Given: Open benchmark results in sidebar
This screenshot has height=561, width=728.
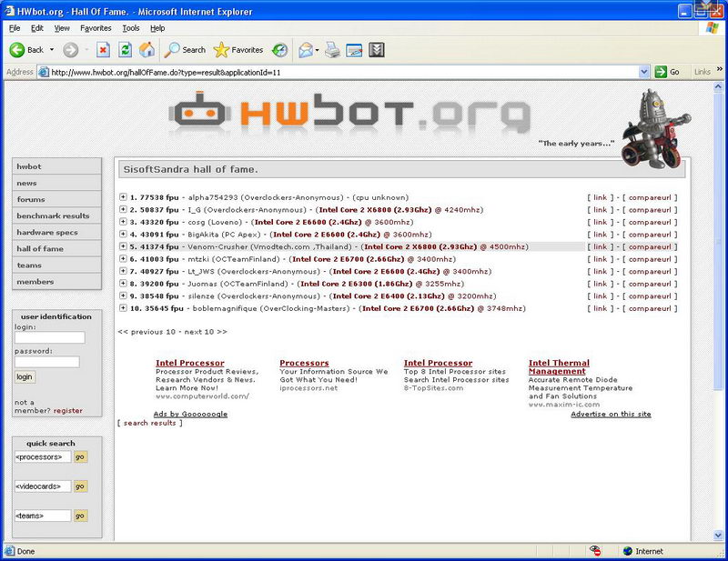Looking at the screenshot, I should (56, 215).
